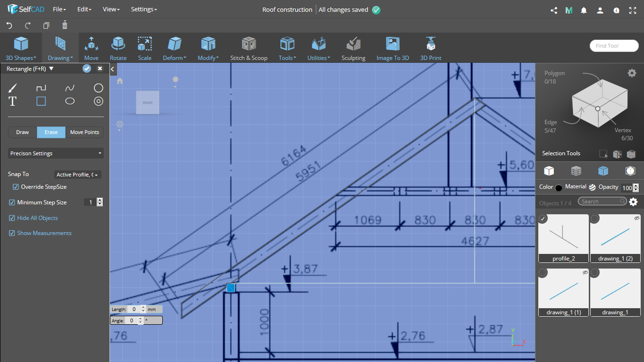Select the text drawing tool
Viewport: 644px width, 362px height.
[13, 101]
